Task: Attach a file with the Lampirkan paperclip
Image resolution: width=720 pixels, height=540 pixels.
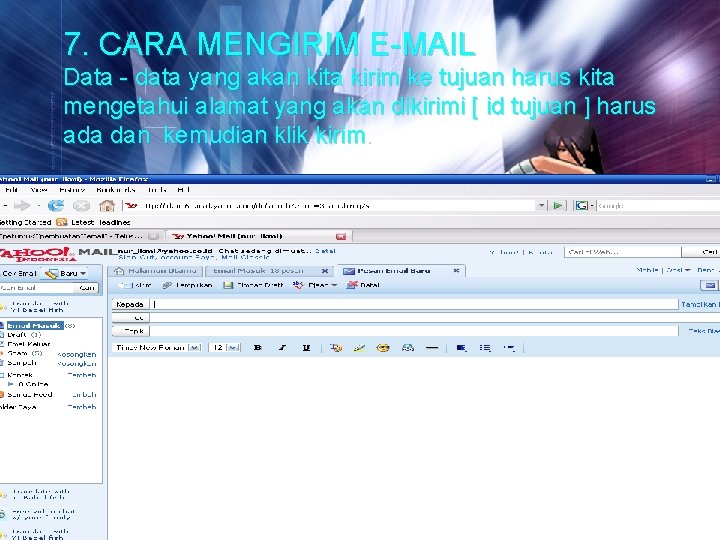Action: point(167,285)
